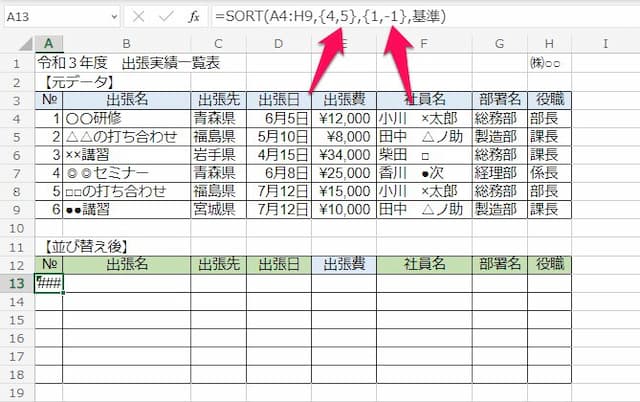The height and width of the screenshot is (402, 640).
Task: Click the 【元データ】 label cell
Action: coord(78,82)
